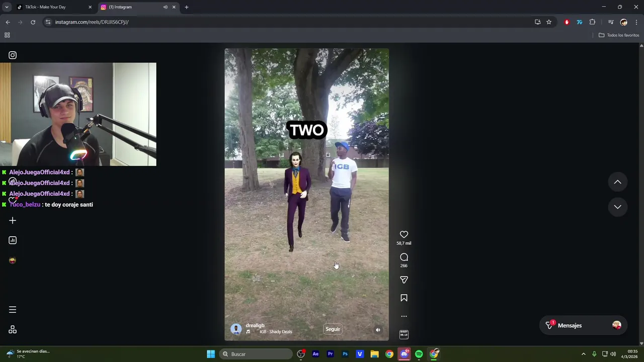Open the Extensions puzzle menu
The image size is (644, 362).
tap(592, 22)
